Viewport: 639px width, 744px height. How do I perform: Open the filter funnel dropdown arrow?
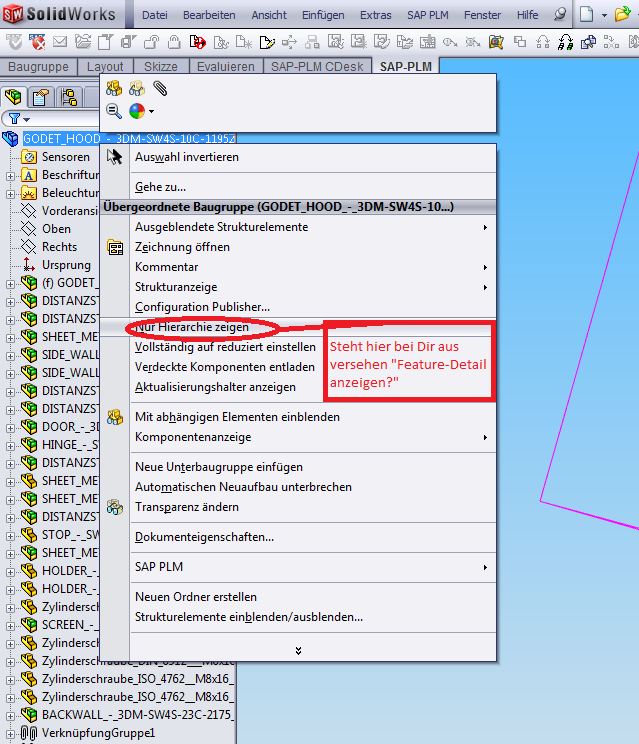27,120
